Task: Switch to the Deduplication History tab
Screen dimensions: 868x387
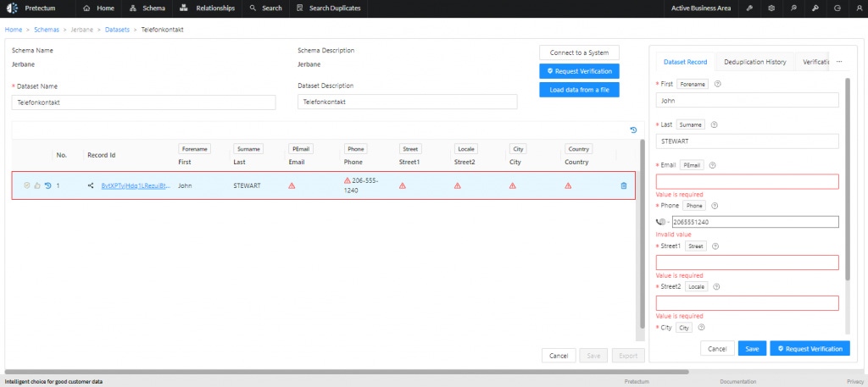Action: [754, 62]
